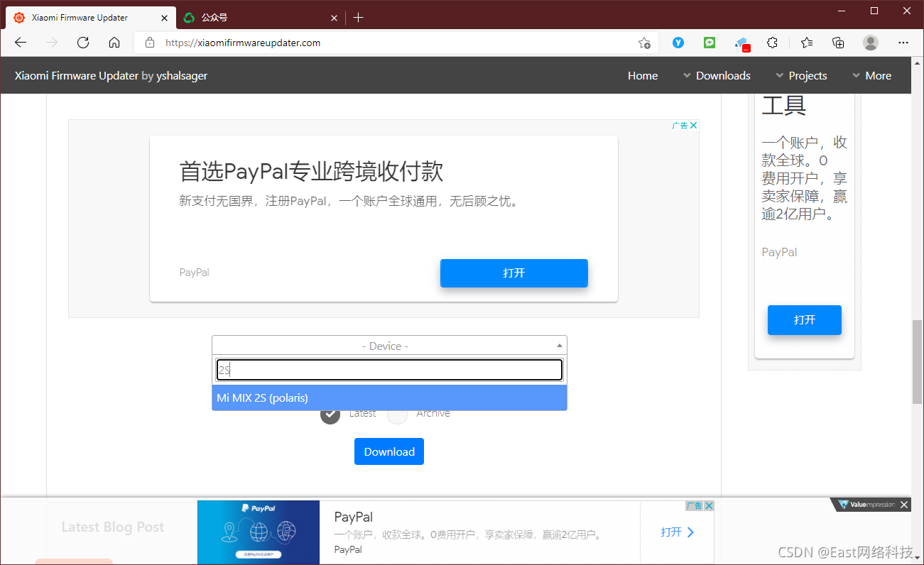
Task: Open extension icon with red badge
Action: click(x=742, y=44)
